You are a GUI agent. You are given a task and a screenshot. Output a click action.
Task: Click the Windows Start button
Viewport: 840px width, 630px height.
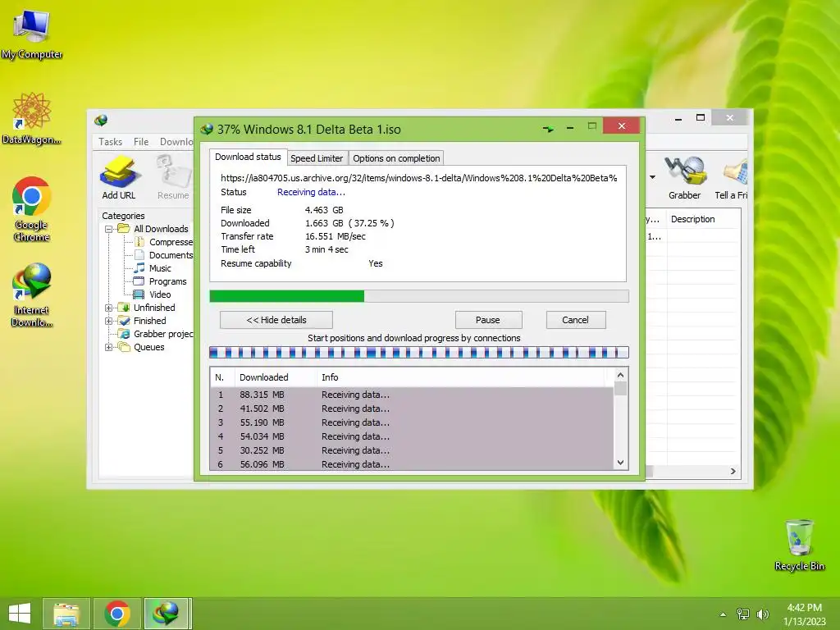20,614
